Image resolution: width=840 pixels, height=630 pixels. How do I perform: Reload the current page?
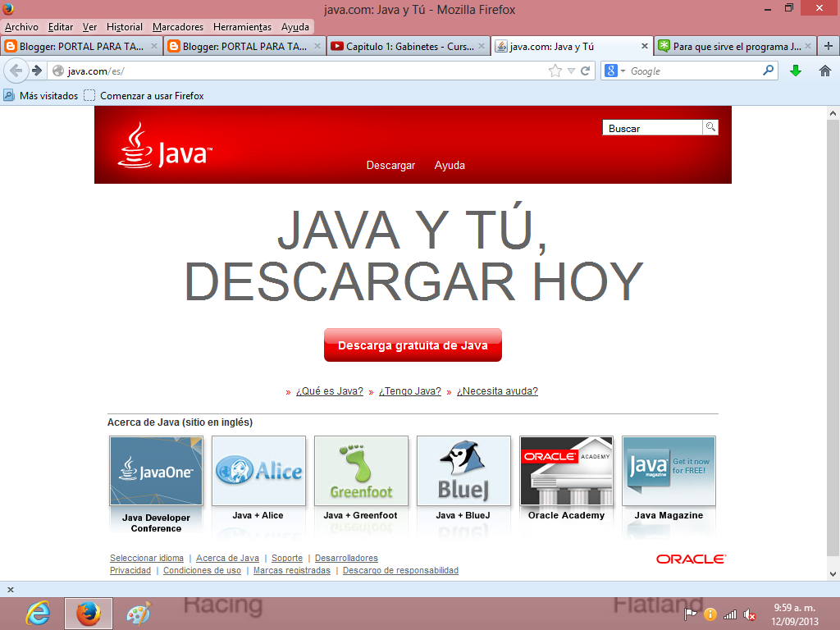[585, 71]
